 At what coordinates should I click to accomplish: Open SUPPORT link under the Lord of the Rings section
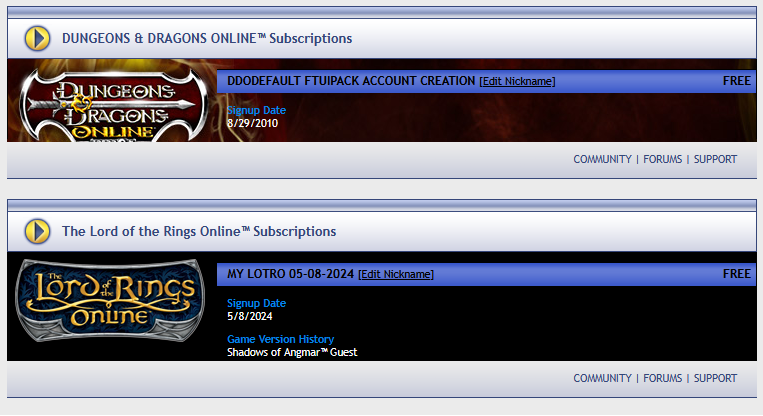[715, 378]
